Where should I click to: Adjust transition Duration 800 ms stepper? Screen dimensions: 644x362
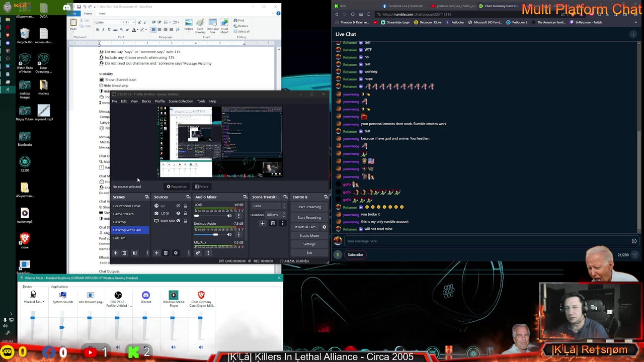point(284,215)
